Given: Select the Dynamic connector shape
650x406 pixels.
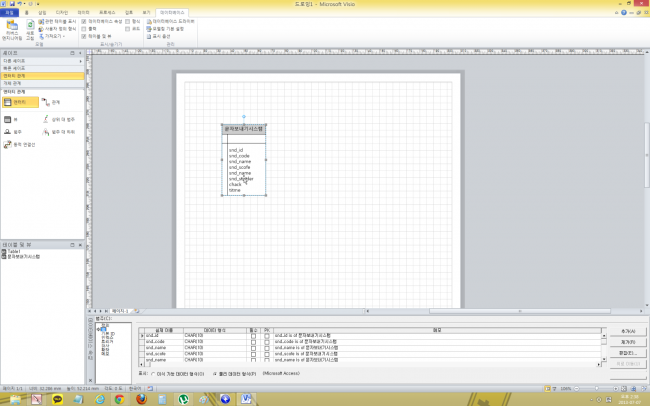Looking at the screenshot, I should (x=19, y=144).
